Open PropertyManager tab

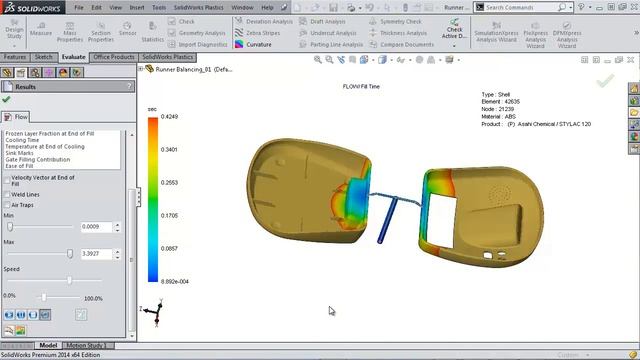[x=21, y=73]
